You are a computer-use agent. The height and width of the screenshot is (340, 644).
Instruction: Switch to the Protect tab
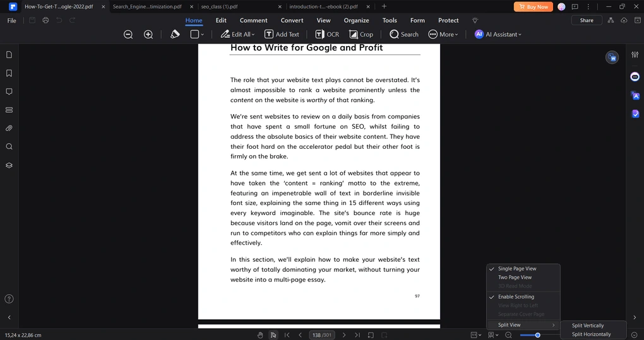(x=448, y=21)
